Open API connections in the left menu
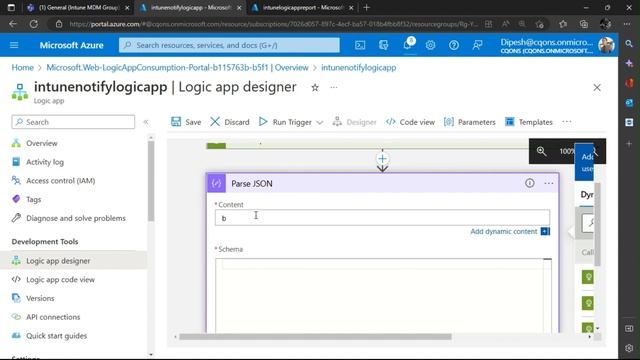 [53, 317]
